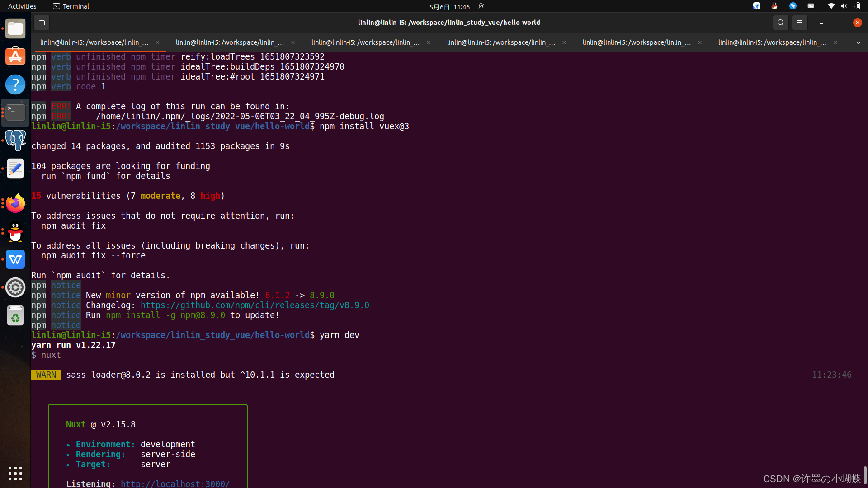Close the last terminal tab
The width and height of the screenshot is (868, 488).
point(835,42)
